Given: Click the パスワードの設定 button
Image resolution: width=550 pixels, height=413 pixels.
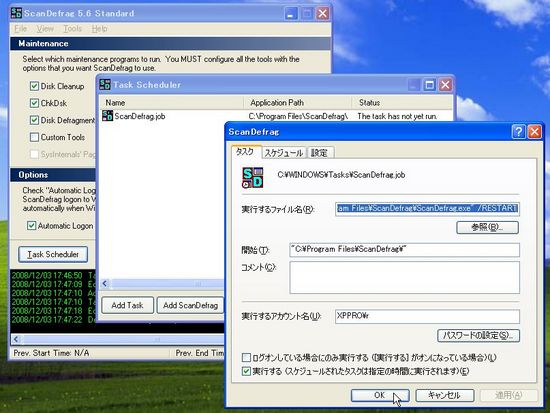Looking at the screenshot, I should [x=478, y=335].
